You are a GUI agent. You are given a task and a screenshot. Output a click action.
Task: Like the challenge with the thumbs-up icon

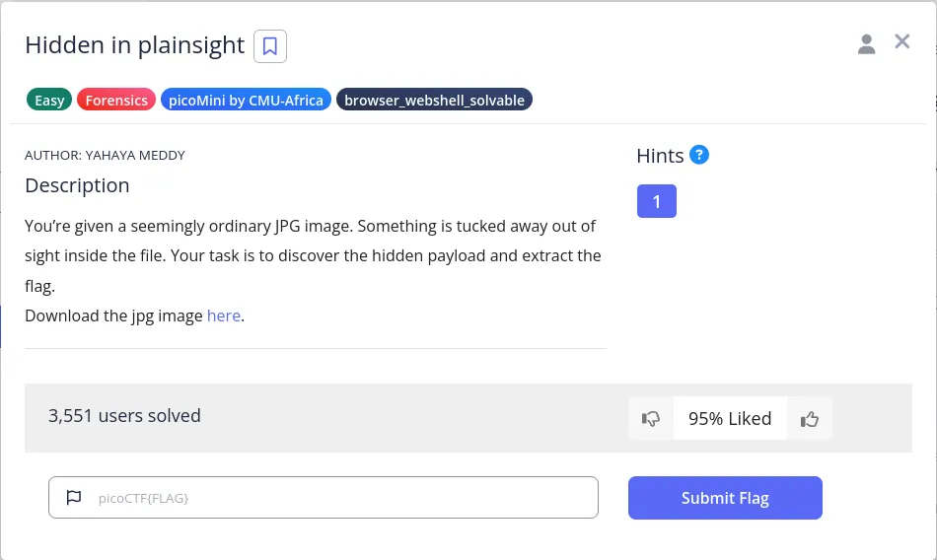[x=810, y=418]
